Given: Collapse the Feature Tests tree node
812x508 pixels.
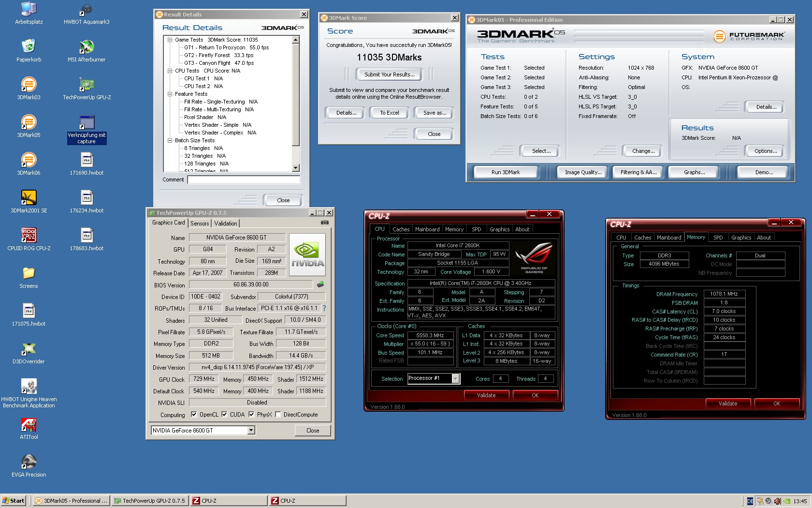Looking at the screenshot, I should [170, 94].
